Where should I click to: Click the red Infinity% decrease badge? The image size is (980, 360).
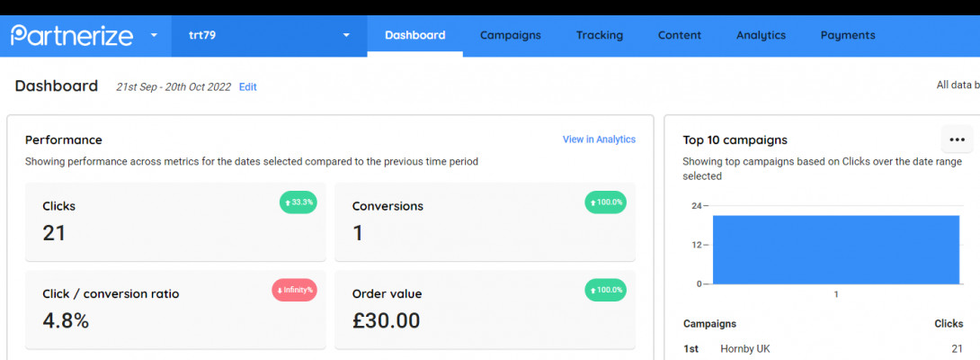pyautogui.click(x=294, y=290)
